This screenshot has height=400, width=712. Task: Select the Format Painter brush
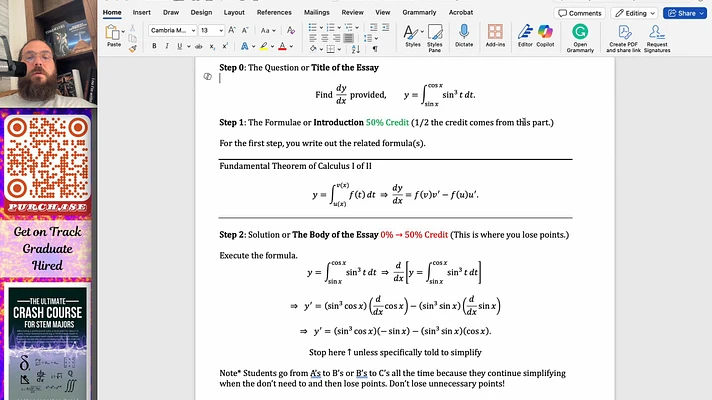pyautogui.click(x=132, y=49)
